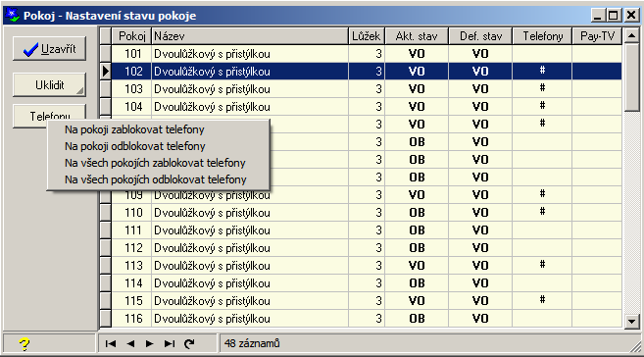Click row selector of room 102

tap(106, 72)
